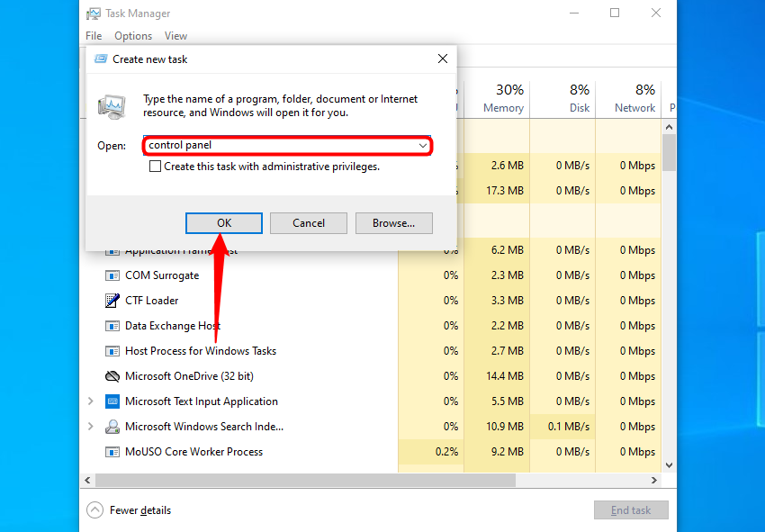Enable create task with administrative privileges
This screenshot has height=532, width=765.
[x=155, y=167]
